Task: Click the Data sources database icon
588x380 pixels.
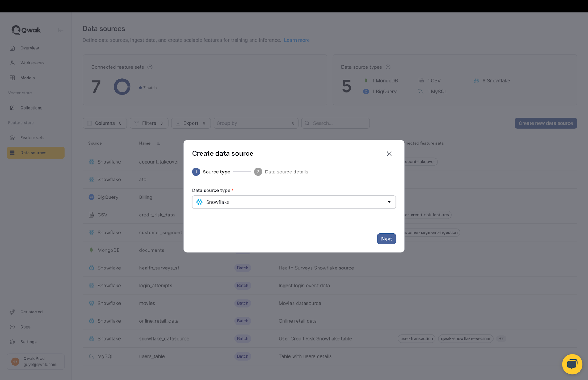Action: point(12,153)
